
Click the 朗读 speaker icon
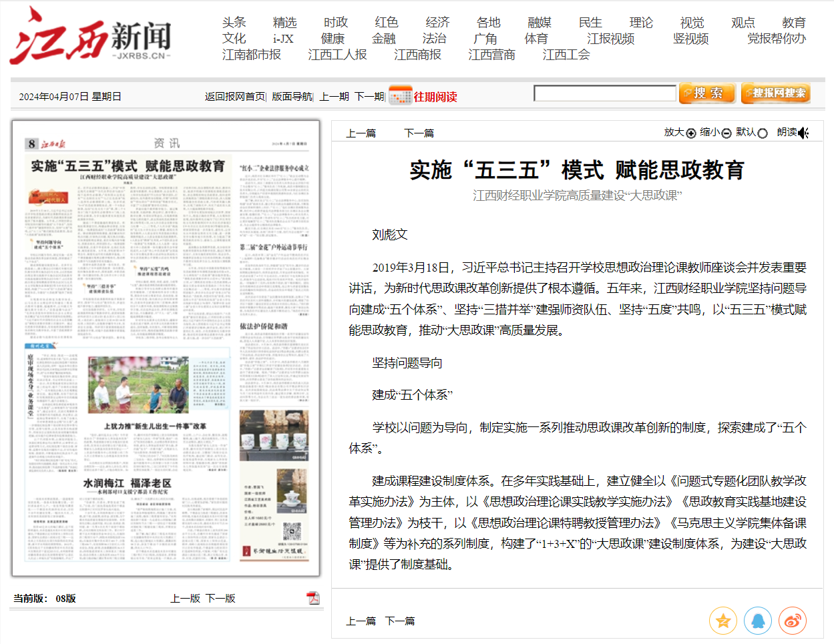[x=803, y=133]
